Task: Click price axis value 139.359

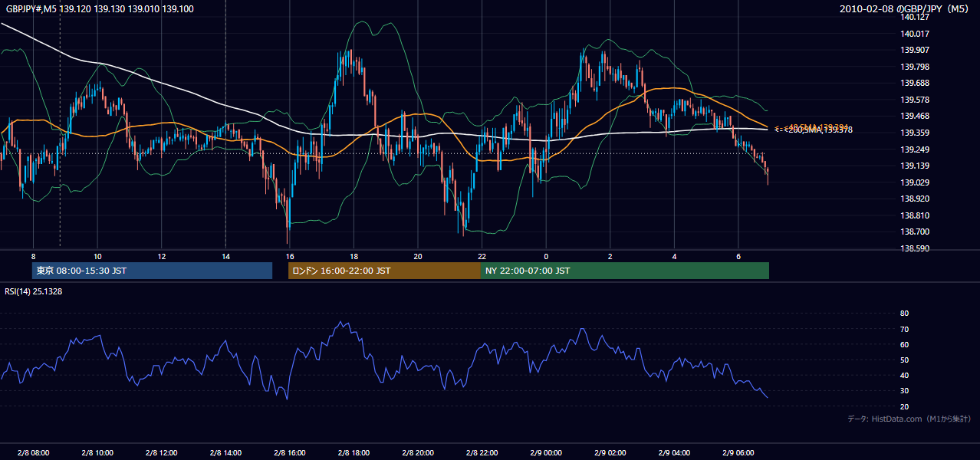Action: click(x=916, y=133)
